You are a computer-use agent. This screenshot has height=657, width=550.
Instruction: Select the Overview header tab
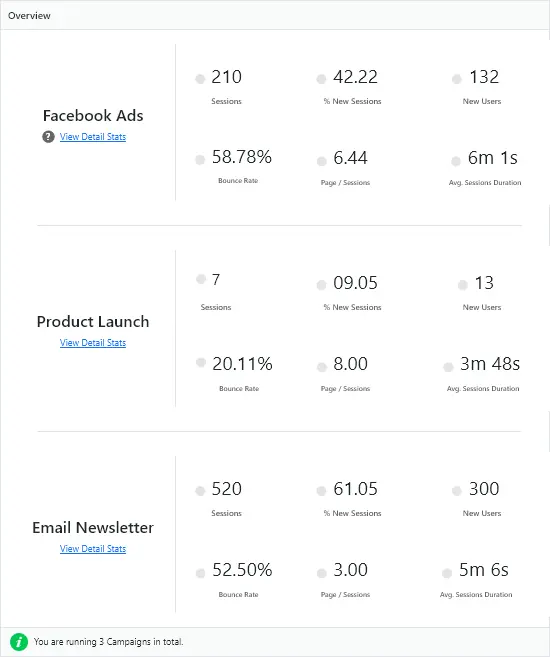[x=29, y=16]
